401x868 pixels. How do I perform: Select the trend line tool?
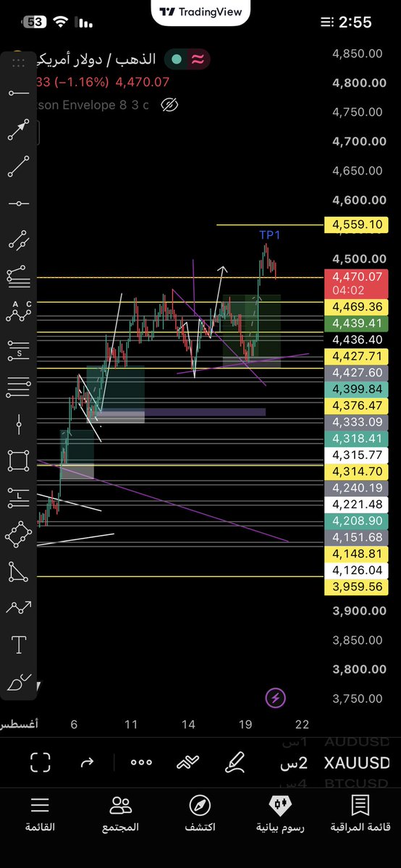pyautogui.click(x=18, y=166)
